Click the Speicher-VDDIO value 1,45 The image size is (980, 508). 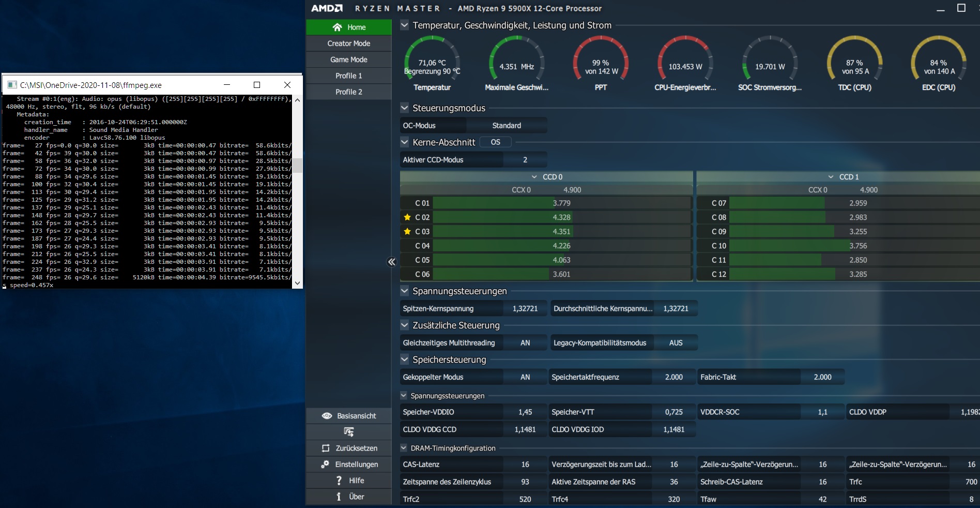[x=525, y=412]
